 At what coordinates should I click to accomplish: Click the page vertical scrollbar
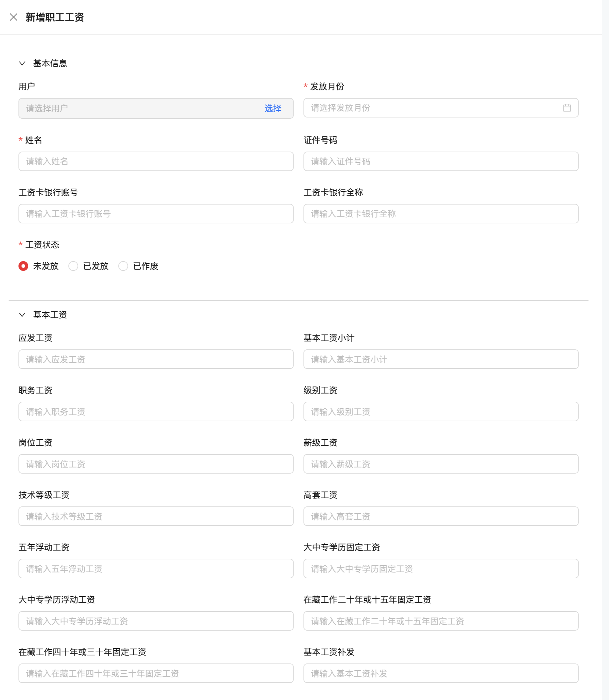coord(605,350)
